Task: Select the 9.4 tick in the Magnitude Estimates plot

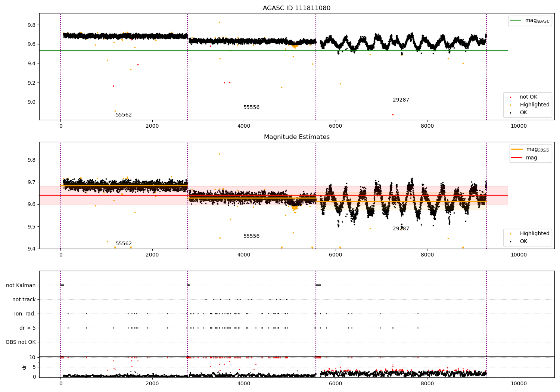Action: coord(31,249)
